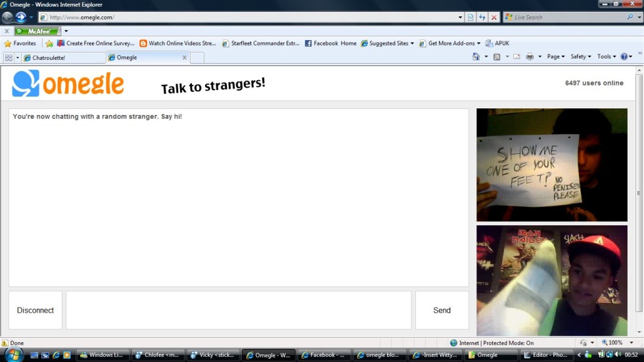Screen dimensions: 644x362
Task: Click the Quick Tabs icon
Action: (9, 58)
